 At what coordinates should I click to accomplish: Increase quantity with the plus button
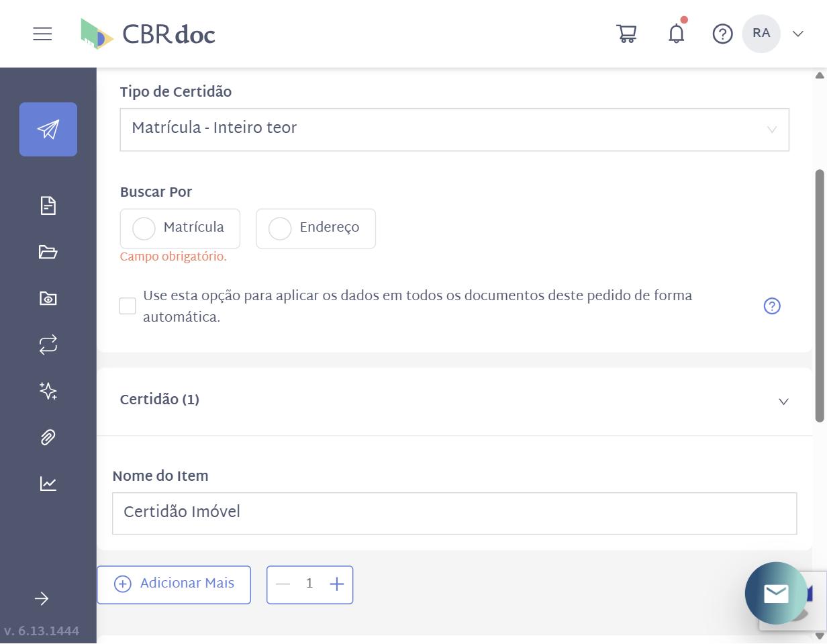pos(337,584)
